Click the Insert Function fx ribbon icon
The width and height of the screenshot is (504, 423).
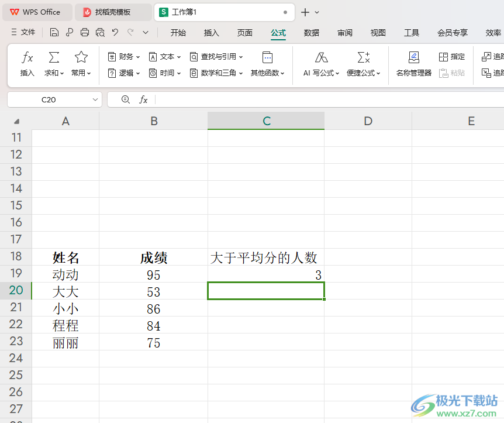click(27, 57)
